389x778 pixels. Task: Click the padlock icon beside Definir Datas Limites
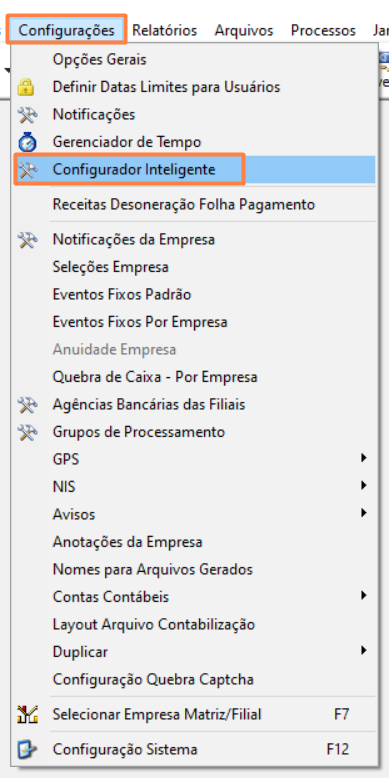point(26,87)
